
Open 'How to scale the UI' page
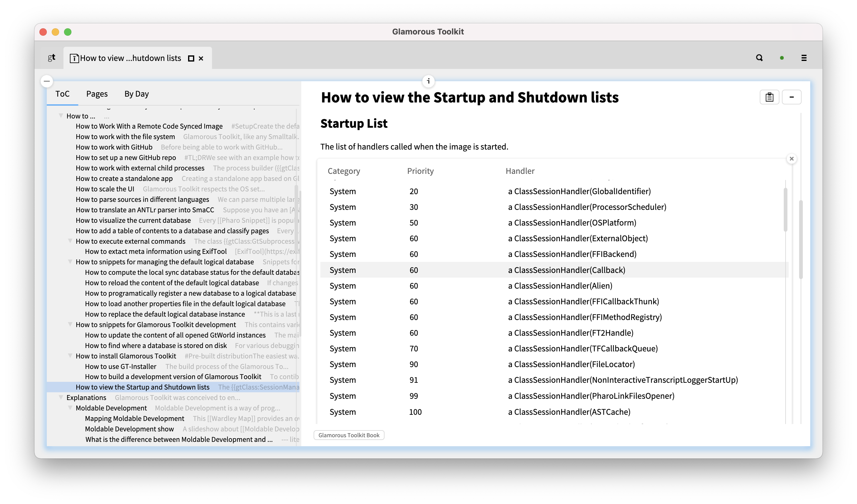coord(105,189)
